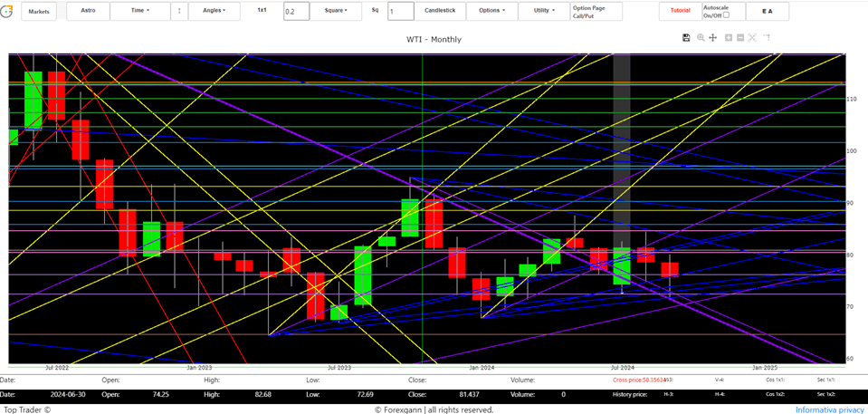Expand the Angles dropdown
The width and height of the screenshot is (868, 414).
point(215,11)
